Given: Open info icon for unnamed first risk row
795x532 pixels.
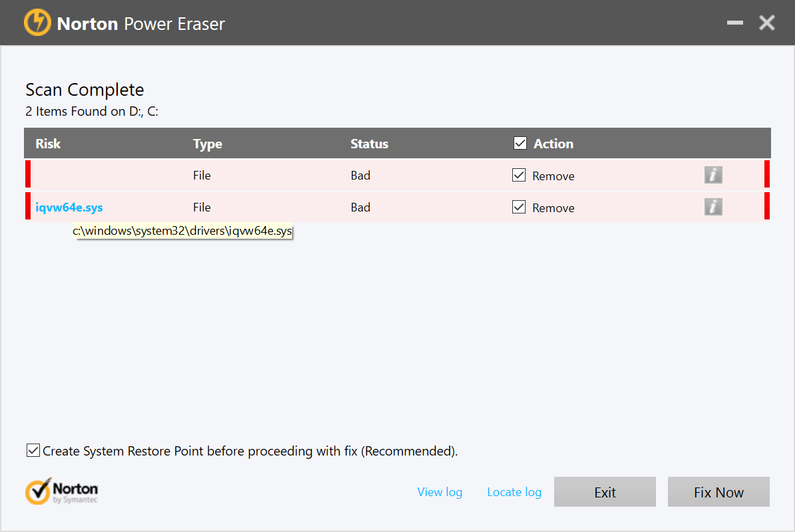Looking at the screenshot, I should pyautogui.click(x=713, y=175).
